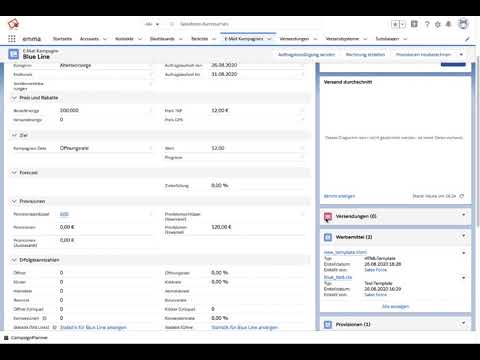Open the help question mark icon
The width and height of the screenshot is (480, 360).
pyautogui.click(x=427, y=24)
